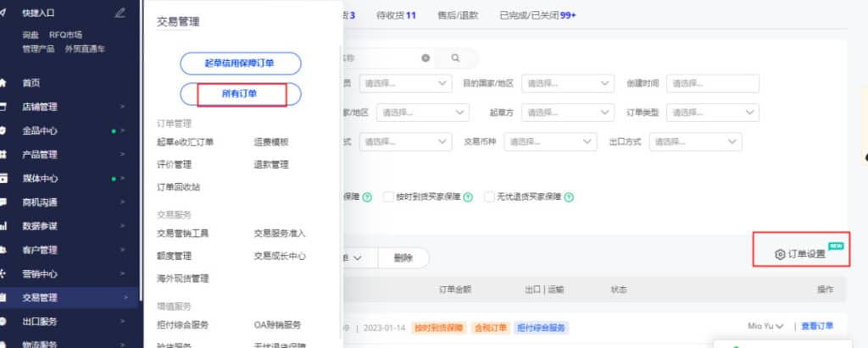Viewport: 868px width, 348px height.
Task: Click the home icon for 首页
Action: 4,83
